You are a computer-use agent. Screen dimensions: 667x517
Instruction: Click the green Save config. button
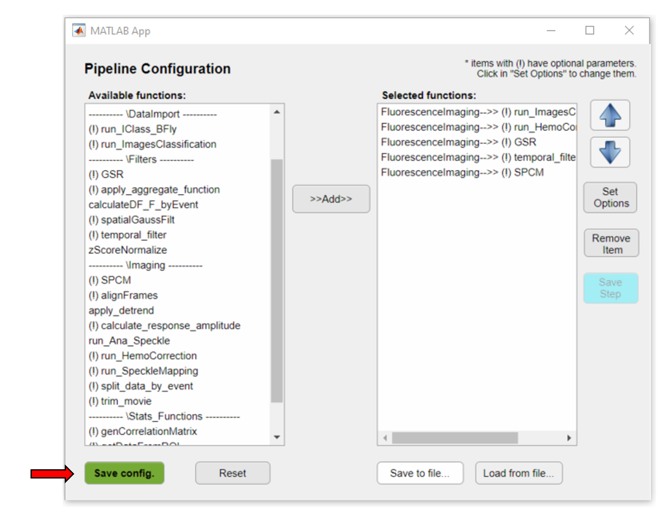point(124,473)
